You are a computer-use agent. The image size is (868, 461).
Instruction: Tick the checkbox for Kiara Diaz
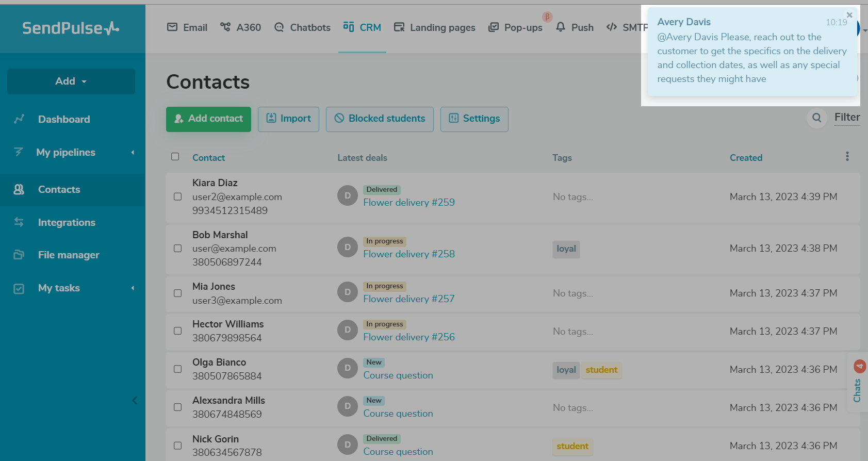point(178,197)
